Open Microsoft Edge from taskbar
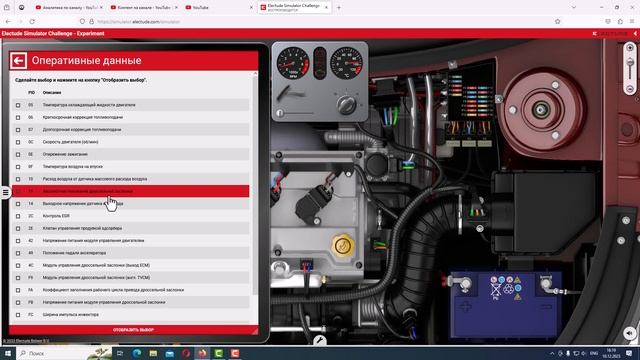This screenshot has height=360, width=640. (x=136, y=353)
